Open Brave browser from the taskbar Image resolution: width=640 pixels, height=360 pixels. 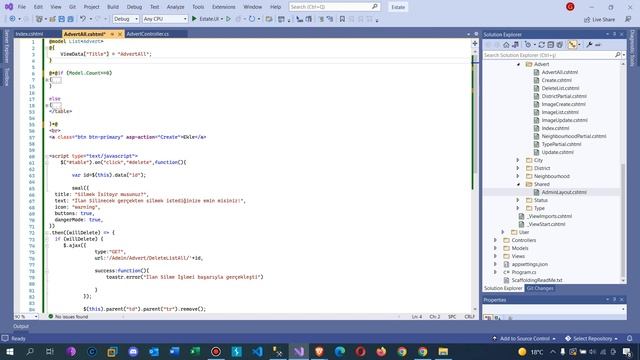coord(319,351)
